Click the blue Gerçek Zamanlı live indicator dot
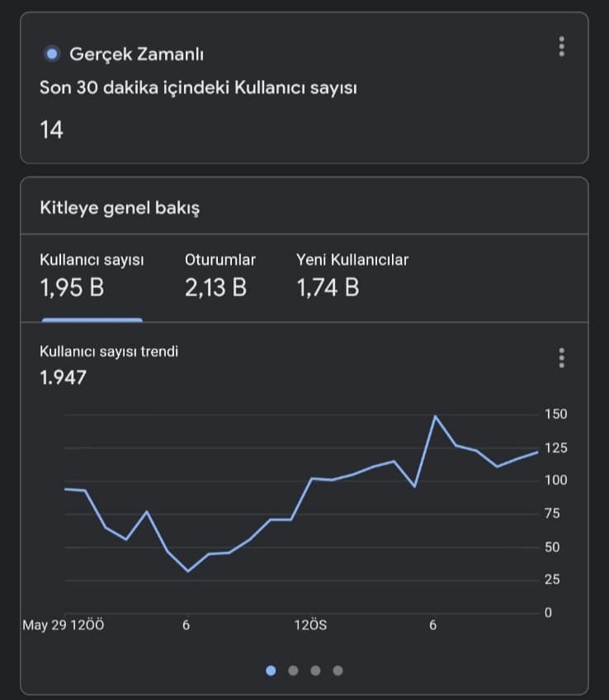This screenshot has width=609, height=700. 52,54
